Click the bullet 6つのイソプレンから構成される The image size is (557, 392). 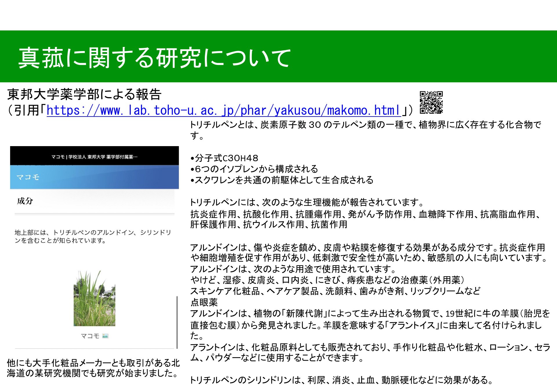click(x=254, y=169)
